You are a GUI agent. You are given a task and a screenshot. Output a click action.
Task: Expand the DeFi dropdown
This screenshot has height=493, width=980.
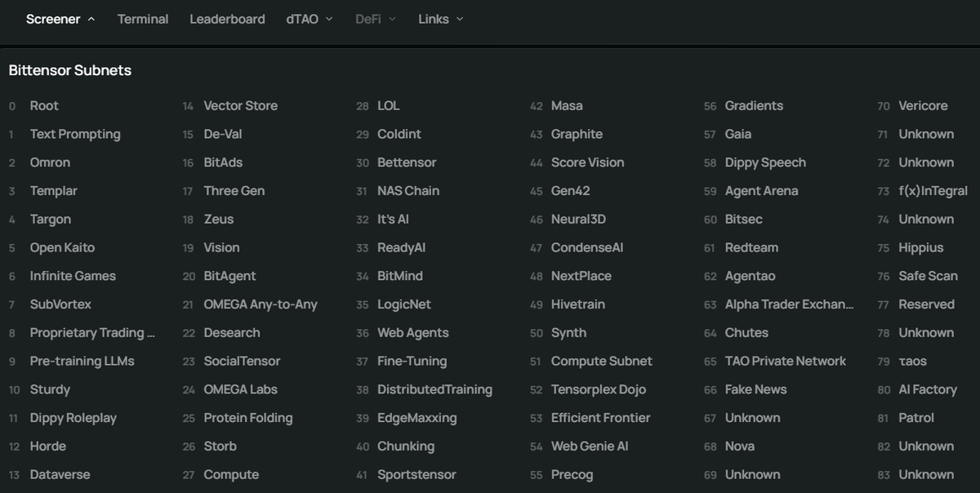click(376, 19)
